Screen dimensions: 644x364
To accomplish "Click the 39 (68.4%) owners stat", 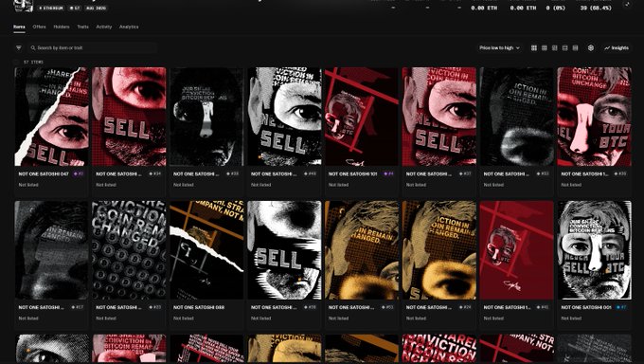I will click(597, 8).
